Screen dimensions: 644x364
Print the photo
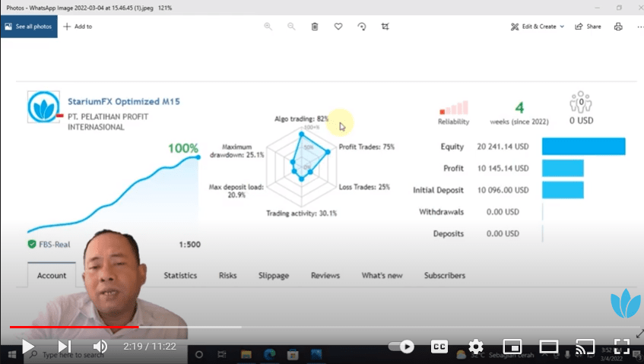coord(618,27)
